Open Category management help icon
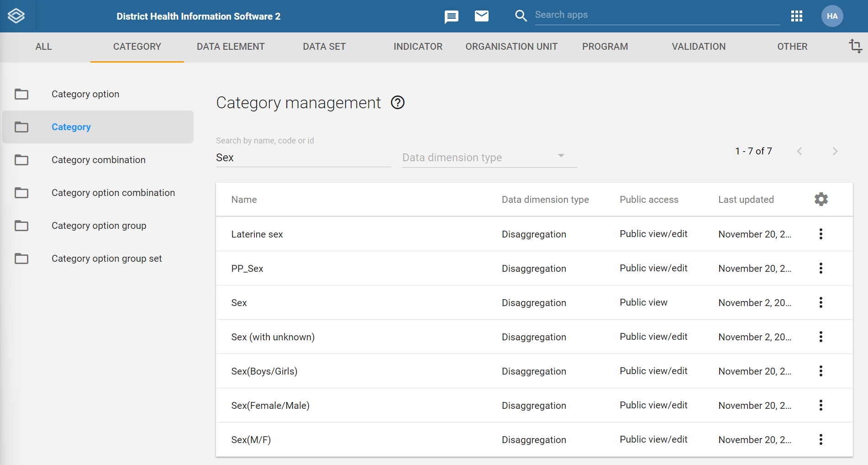This screenshot has width=868, height=465. (x=398, y=103)
